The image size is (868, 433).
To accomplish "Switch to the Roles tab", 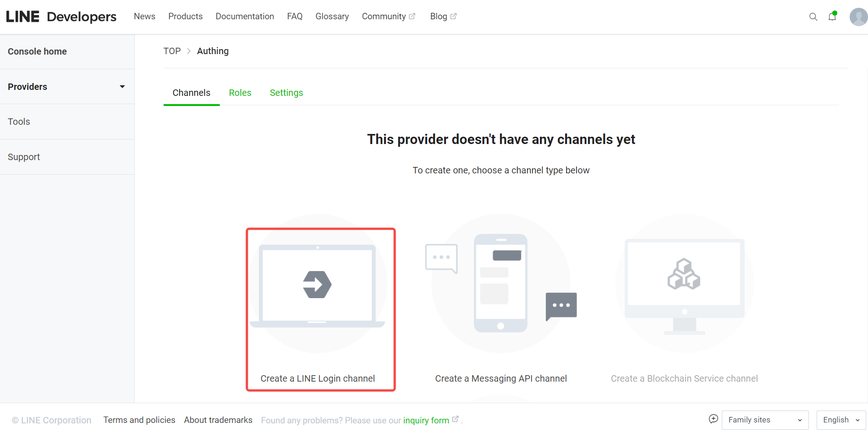I will (240, 93).
